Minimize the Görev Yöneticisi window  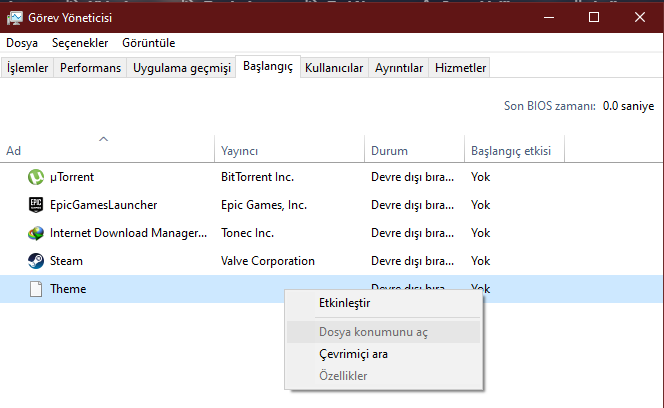tap(549, 17)
